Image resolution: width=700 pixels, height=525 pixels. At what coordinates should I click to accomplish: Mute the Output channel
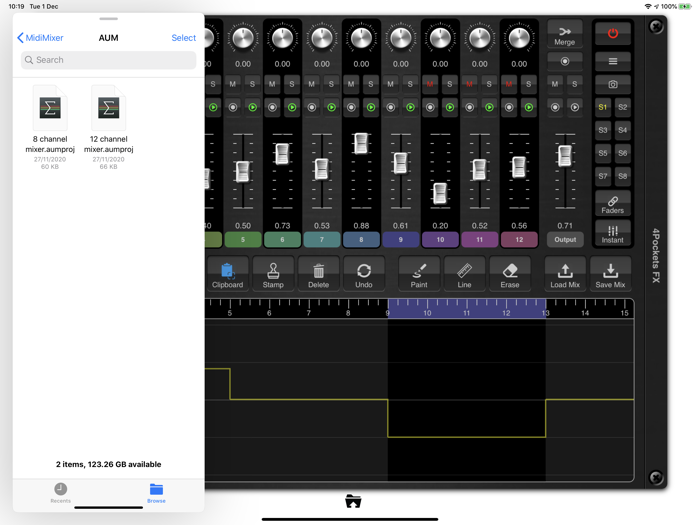pos(555,84)
